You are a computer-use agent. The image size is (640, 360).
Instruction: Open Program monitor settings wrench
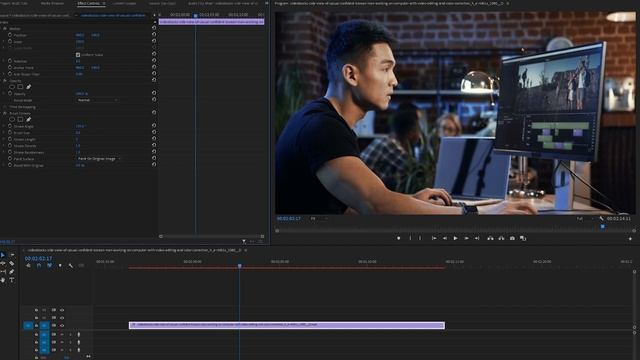click(x=602, y=219)
